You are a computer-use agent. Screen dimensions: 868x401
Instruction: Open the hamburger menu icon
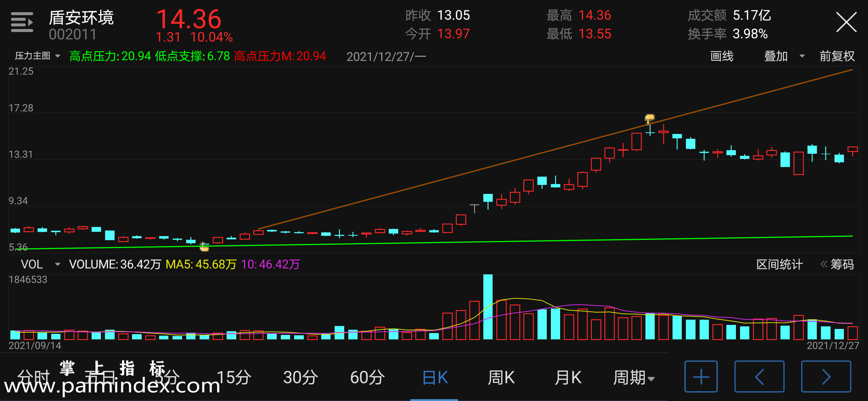22,22
